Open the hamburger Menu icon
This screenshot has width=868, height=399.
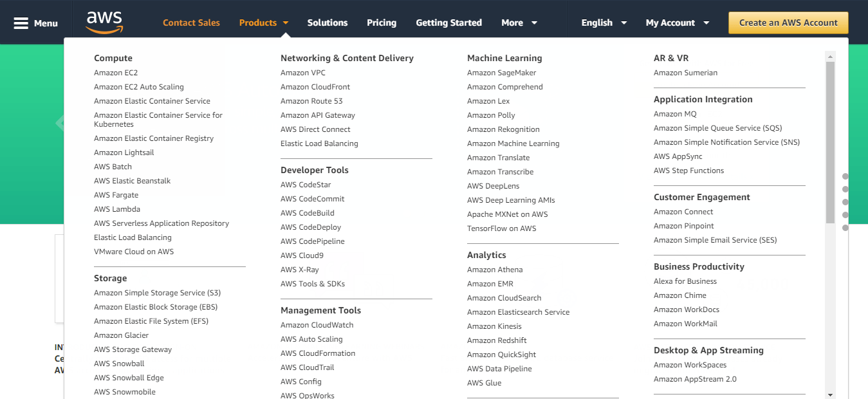(x=21, y=23)
